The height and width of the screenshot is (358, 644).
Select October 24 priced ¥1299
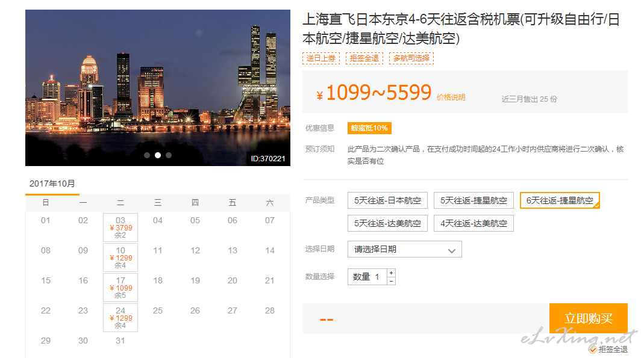click(x=120, y=318)
